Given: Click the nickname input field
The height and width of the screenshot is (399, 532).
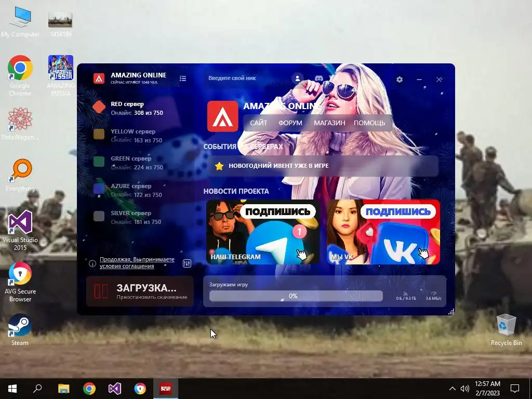Looking at the screenshot, I should (247, 78).
